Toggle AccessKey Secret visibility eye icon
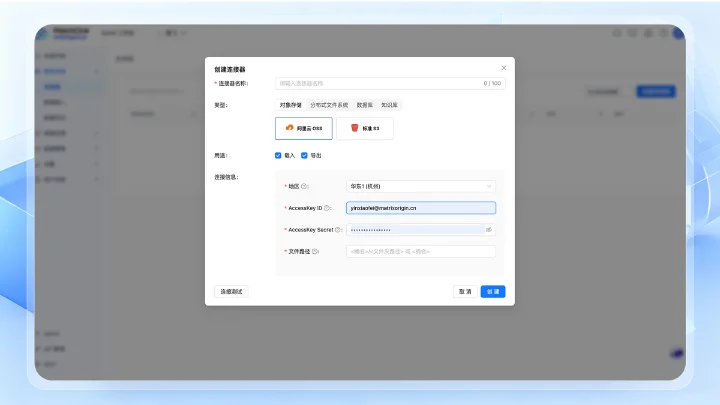The image size is (720, 405). tap(489, 230)
